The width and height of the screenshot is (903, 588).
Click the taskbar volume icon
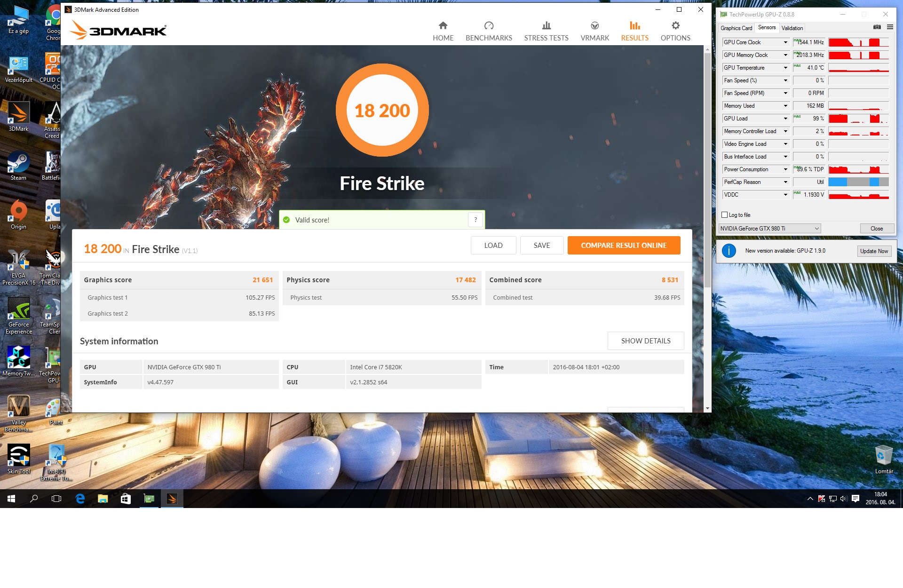point(843,499)
